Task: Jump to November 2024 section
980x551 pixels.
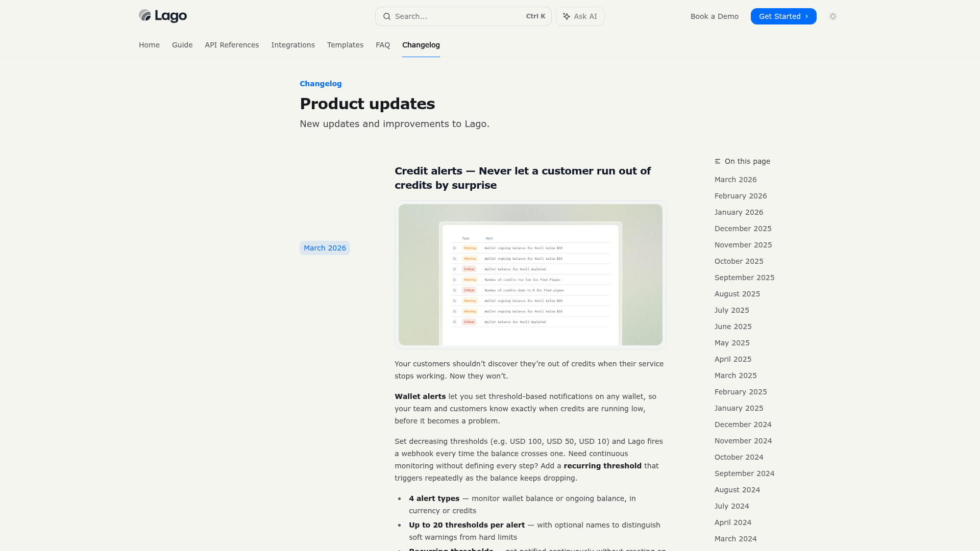Action: (743, 441)
